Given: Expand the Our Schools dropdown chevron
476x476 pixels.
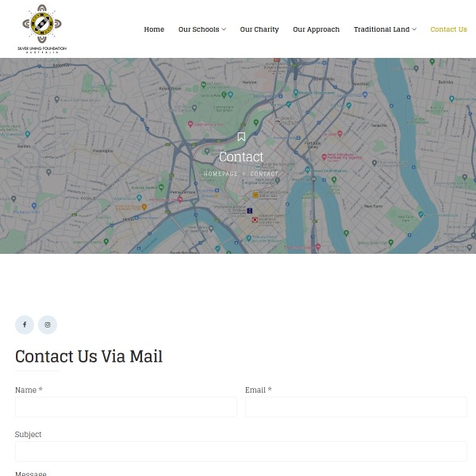Looking at the screenshot, I should (224, 29).
